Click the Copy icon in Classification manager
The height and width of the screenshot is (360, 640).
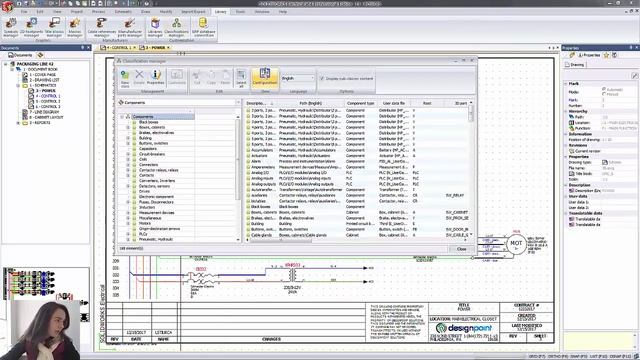[211, 77]
